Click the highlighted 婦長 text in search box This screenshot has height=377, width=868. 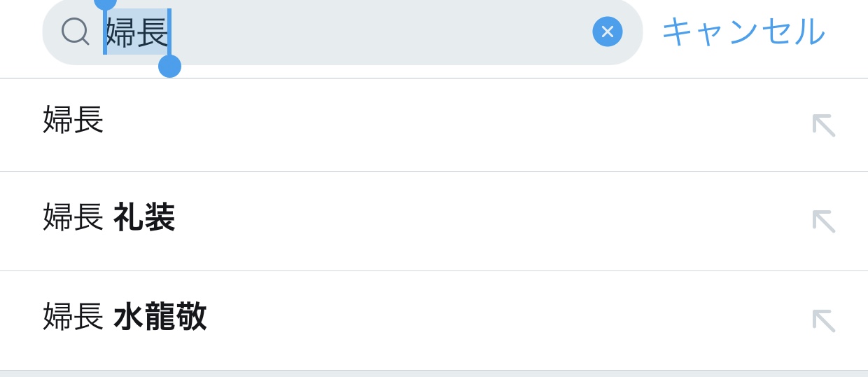pos(137,32)
